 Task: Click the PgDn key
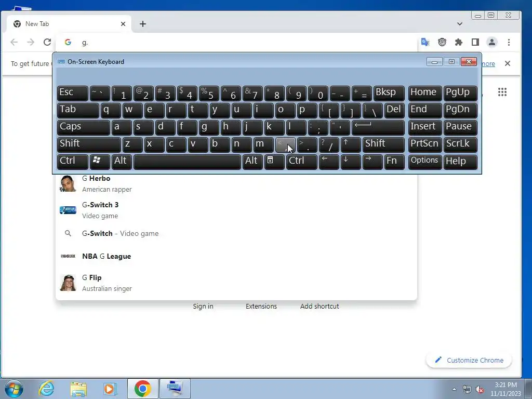pyautogui.click(x=460, y=110)
